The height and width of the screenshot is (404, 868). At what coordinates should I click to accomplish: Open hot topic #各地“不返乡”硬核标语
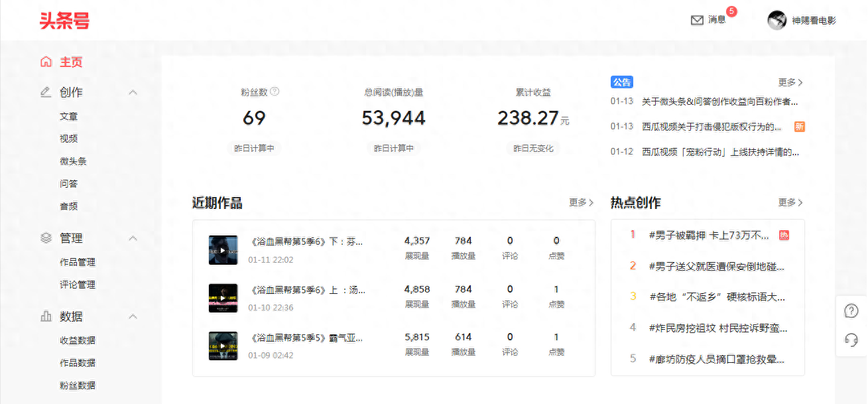pyautogui.click(x=717, y=297)
